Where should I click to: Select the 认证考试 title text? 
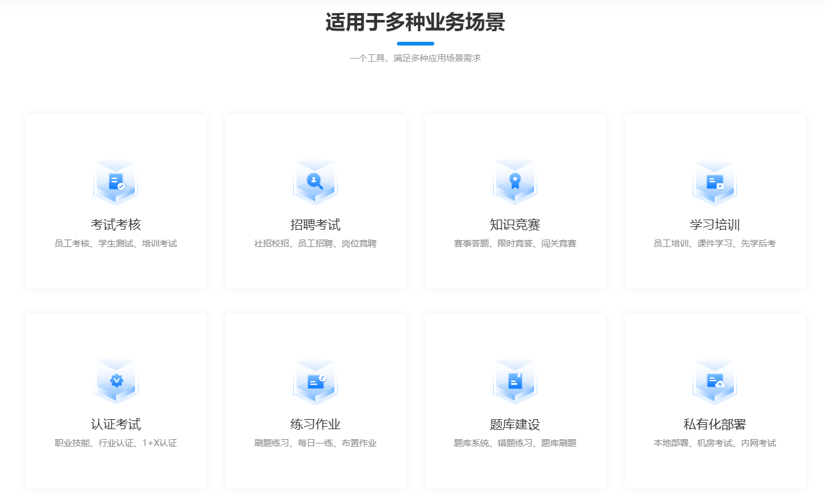tap(116, 424)
